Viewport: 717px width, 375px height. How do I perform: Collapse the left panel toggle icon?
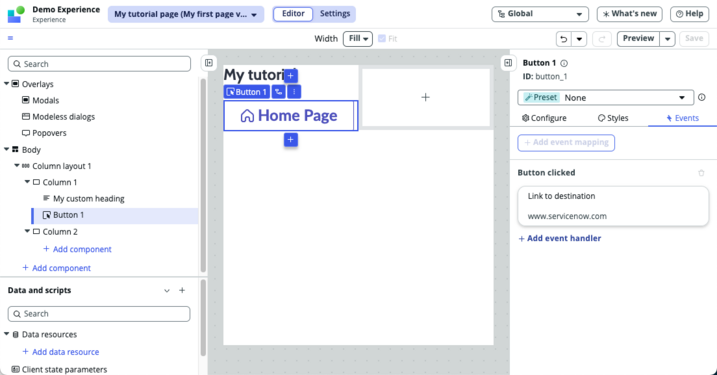(x=209, y=63)
